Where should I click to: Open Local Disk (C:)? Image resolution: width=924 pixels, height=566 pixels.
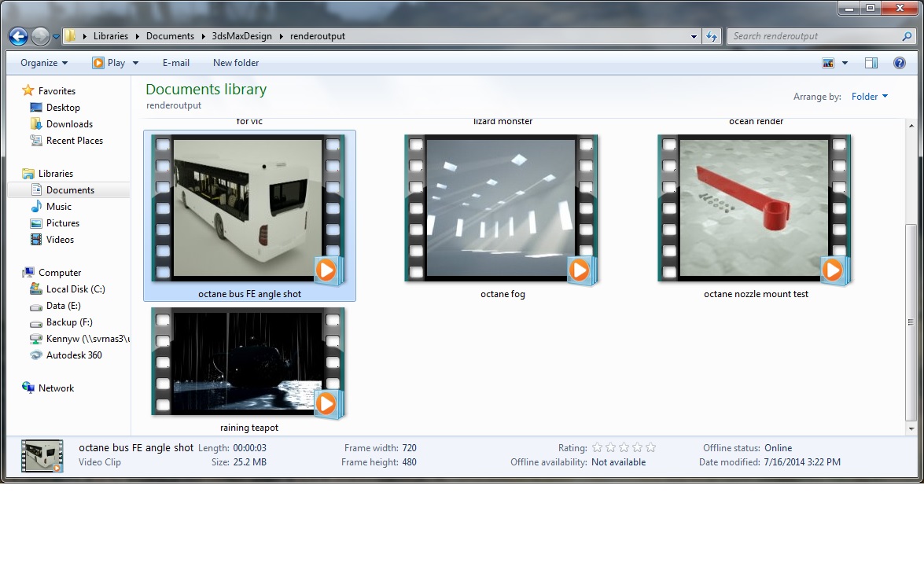75,289
